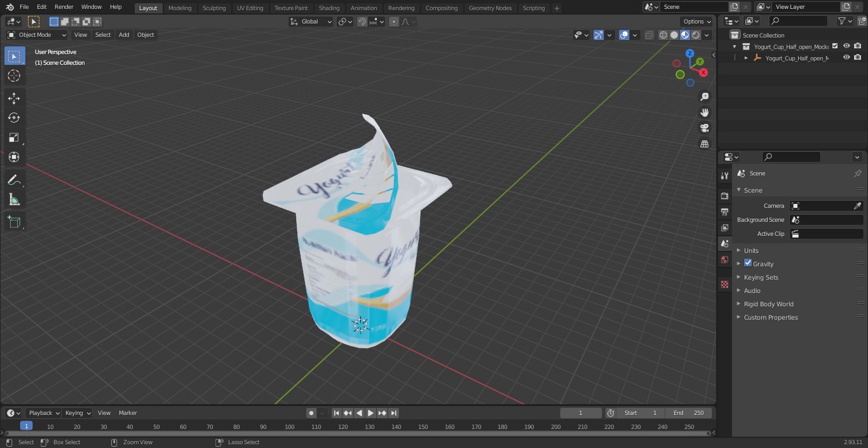Open the Tool properties tab
Image resolution: width=868 pixels, height=448 pixels.
click(x=724, y=176)
